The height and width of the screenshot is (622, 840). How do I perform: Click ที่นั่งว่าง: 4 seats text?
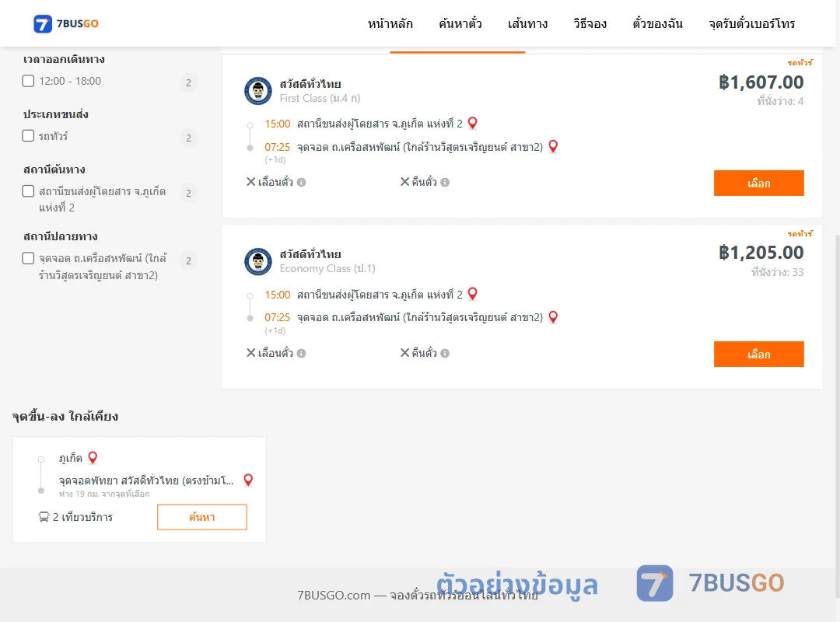click(x=780, y=101)
